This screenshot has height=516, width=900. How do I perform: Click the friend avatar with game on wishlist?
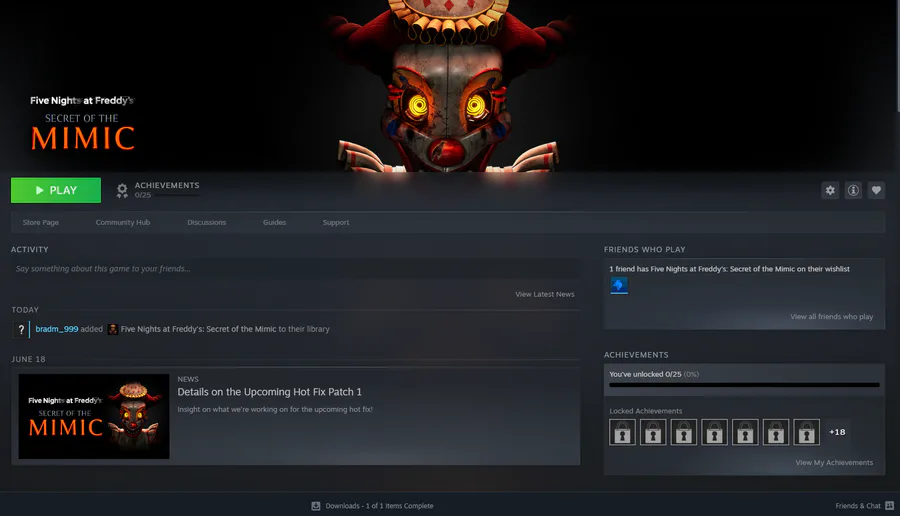[619, 285]
